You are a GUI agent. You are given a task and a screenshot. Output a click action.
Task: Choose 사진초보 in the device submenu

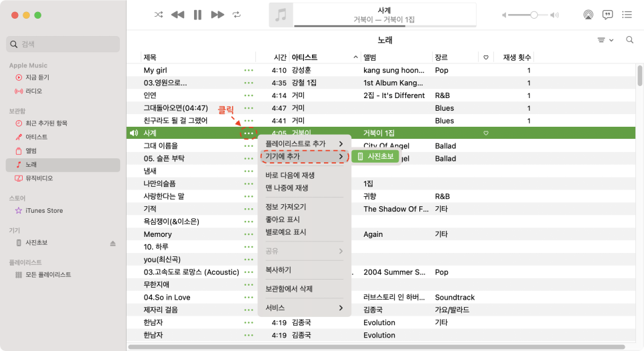click(x=376, y=157)
